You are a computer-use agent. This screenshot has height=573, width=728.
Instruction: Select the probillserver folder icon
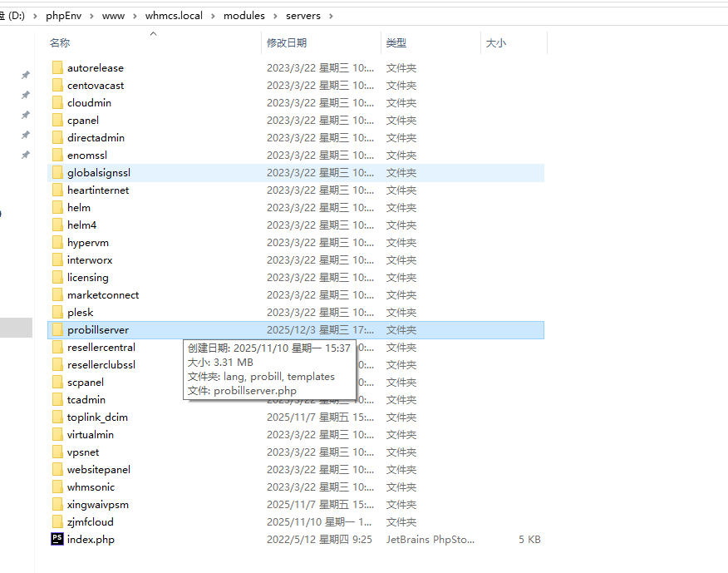[57, 330]
